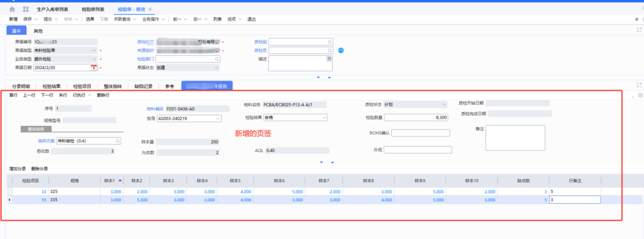The height and width of the screenshot is (239, 644).
Task: Expand the 保存 dropdown arrow
Action: (x=36, y=19)
